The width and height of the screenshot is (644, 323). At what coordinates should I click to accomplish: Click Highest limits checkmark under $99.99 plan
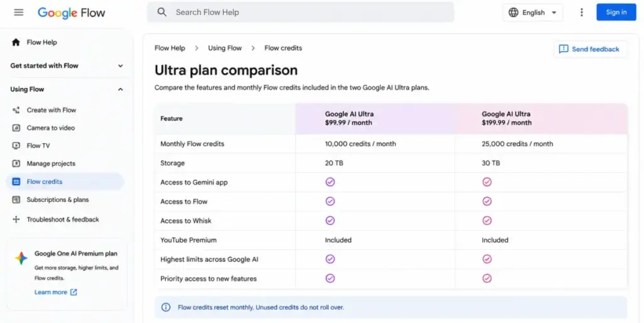point(330,259)
